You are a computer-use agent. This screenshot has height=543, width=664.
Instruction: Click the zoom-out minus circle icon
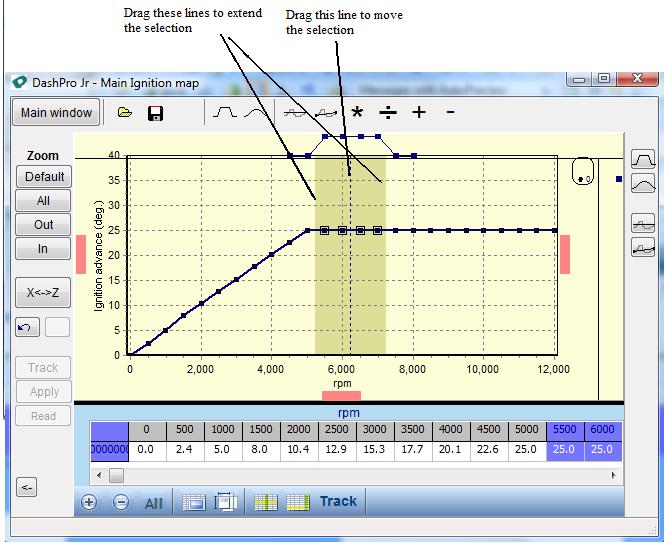pyautogui.click(x=121, y=502)
